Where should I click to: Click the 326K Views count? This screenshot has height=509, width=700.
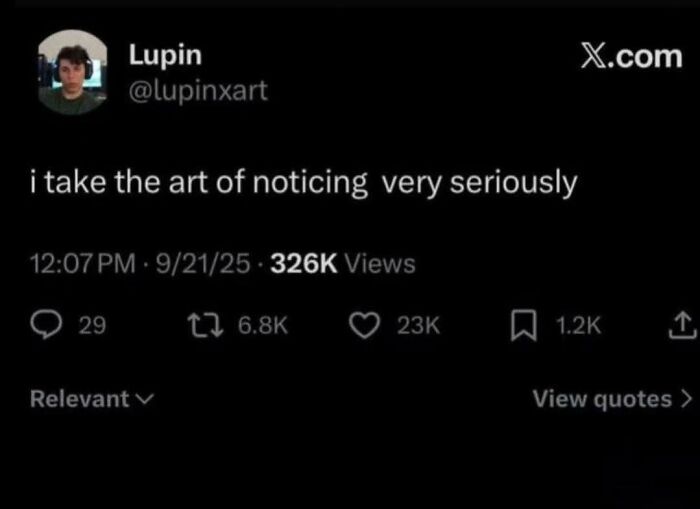343,263
